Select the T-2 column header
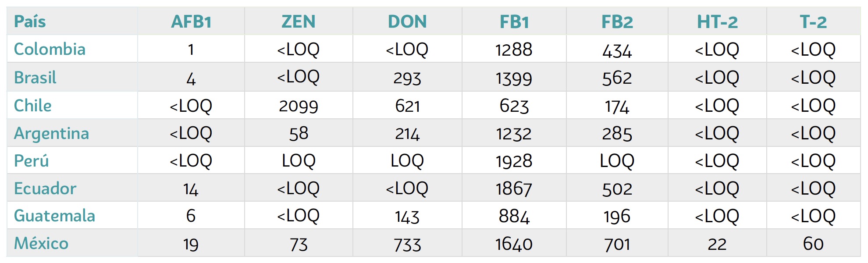The image size is (868, 263). tap(813, 21)
